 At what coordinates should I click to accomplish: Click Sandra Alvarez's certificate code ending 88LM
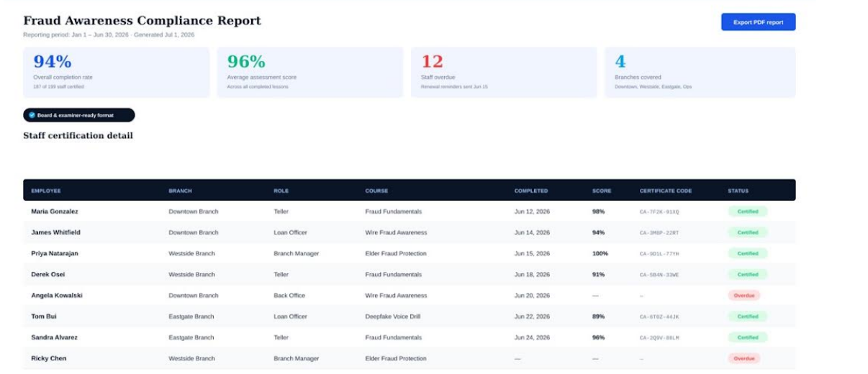pyautogui.click(x=659, y=337)
